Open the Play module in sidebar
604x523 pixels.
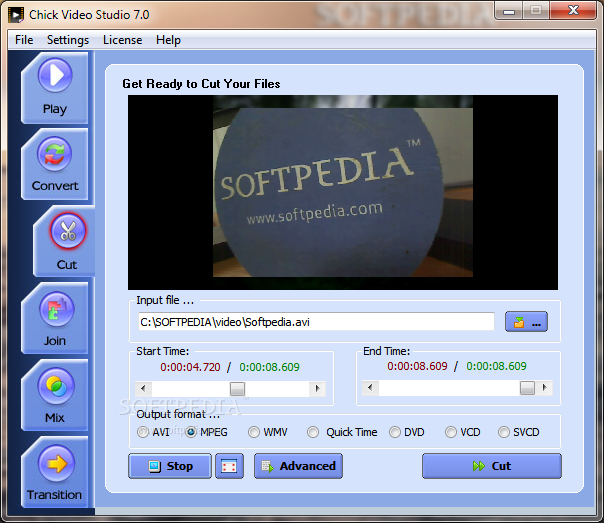(55, 88)
